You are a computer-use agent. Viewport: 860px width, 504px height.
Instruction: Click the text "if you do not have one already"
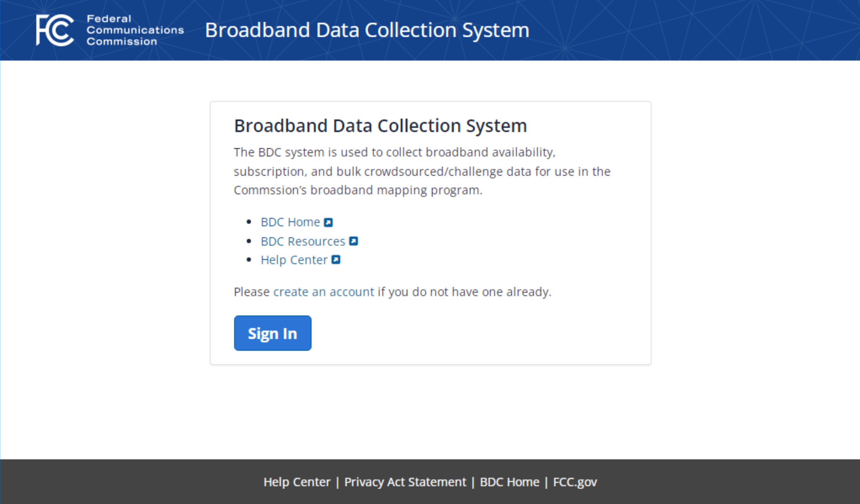click(x=464, y=292)
